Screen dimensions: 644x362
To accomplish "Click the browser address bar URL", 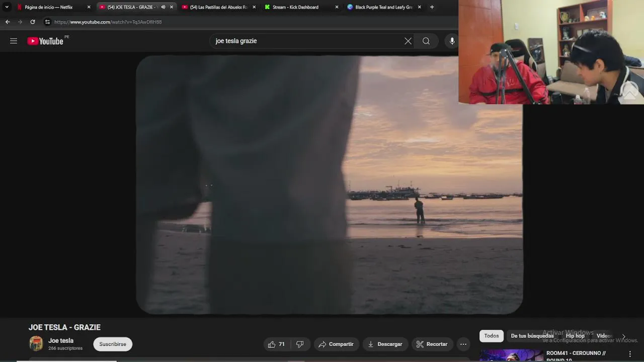I will click(108, 22).
